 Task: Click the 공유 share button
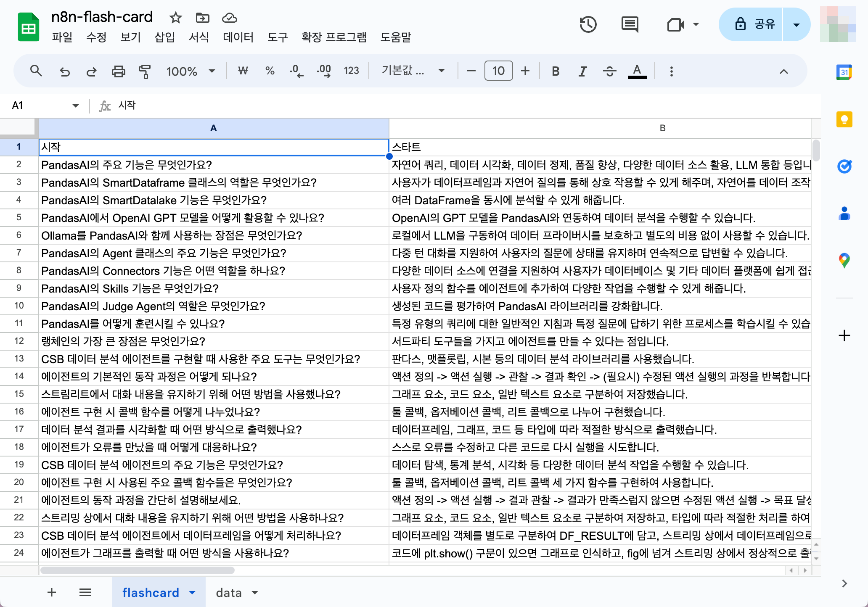coord(751,24)
